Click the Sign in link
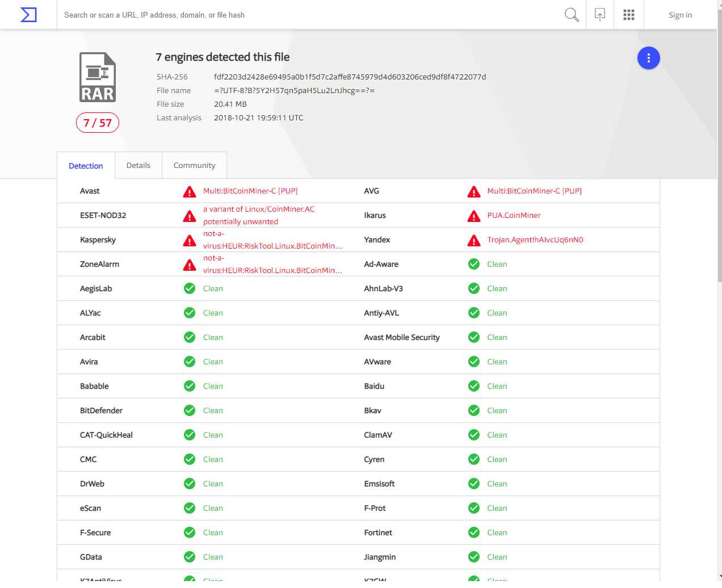The width and height of the screenshot is (722, 588). click(680, 15)
